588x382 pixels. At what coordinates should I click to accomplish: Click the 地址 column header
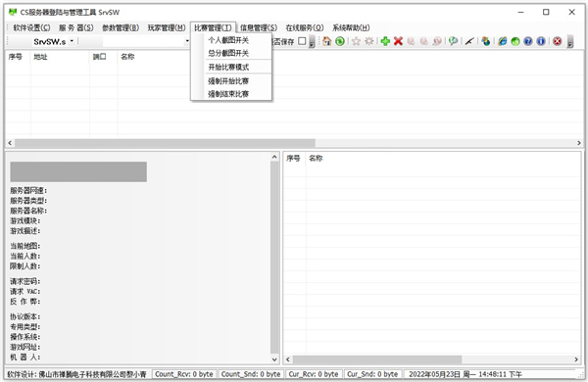60,57
